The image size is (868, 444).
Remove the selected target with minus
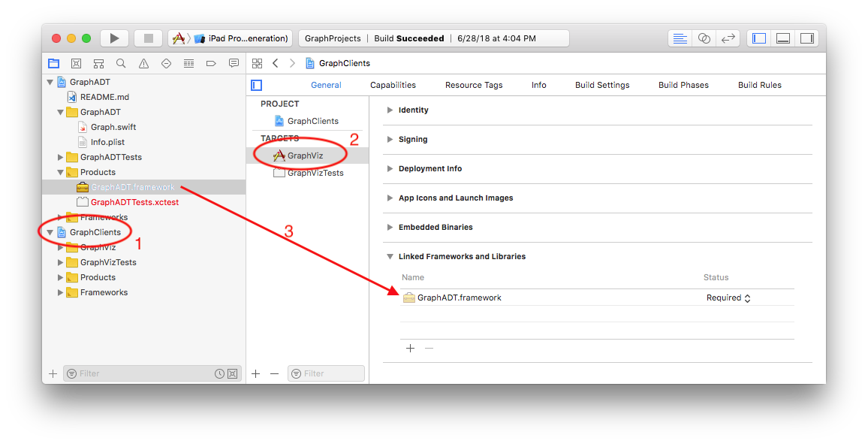pos(275,373)
